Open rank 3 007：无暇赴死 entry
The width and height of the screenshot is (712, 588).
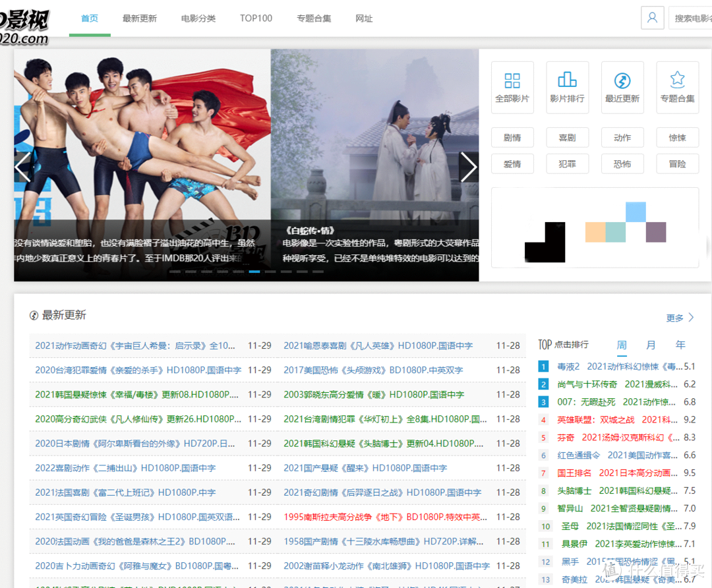616,402
